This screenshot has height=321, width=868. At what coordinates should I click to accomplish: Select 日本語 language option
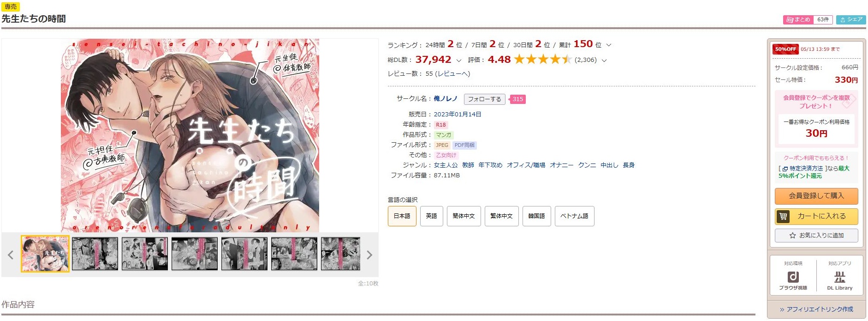click(402, 216)
